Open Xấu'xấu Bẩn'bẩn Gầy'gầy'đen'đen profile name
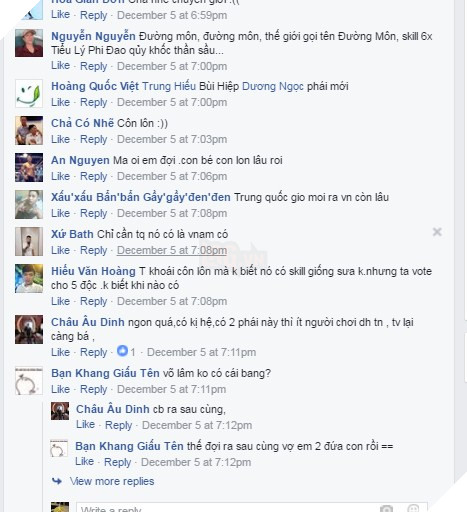The height and width of the screenshot is (512, 467). pyautogui.click(x=141, y=197)
